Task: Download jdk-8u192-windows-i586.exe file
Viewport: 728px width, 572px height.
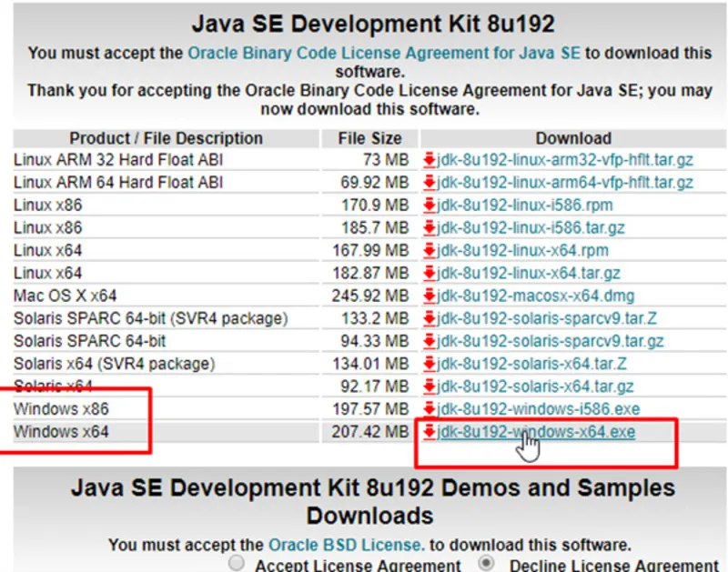Action: pos(538,409)
